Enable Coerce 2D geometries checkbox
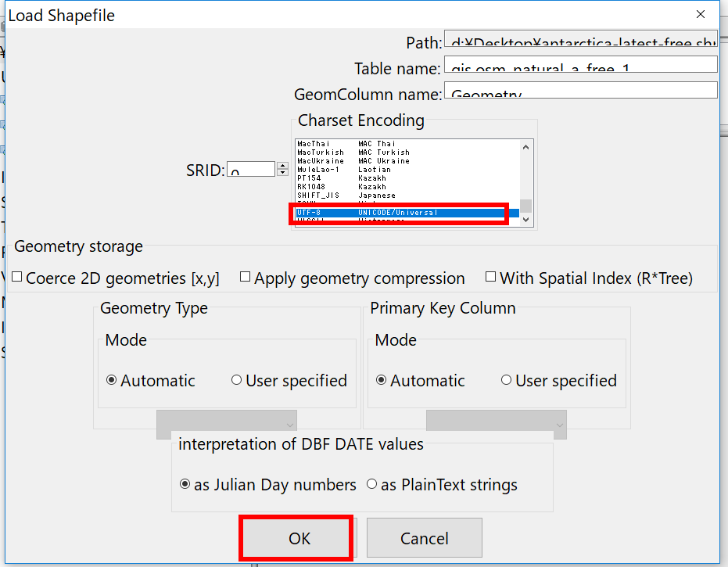Image resolution: width=728 pixels, height=567 pixels. [17, 277]
